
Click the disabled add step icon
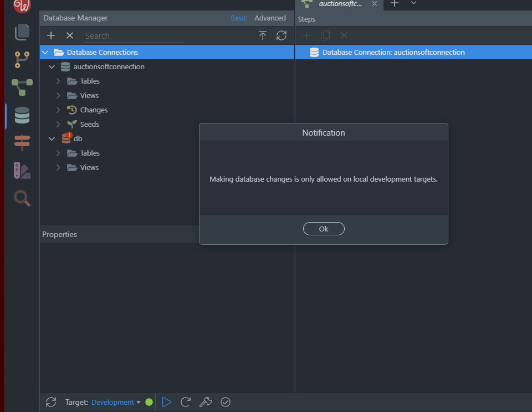pyautogui.click(x=306, y=35)
